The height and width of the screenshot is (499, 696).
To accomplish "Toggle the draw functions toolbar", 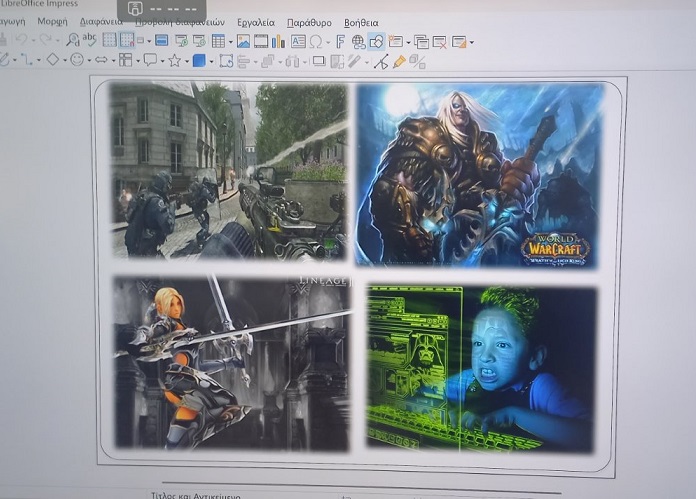I will tap(376, 43).
